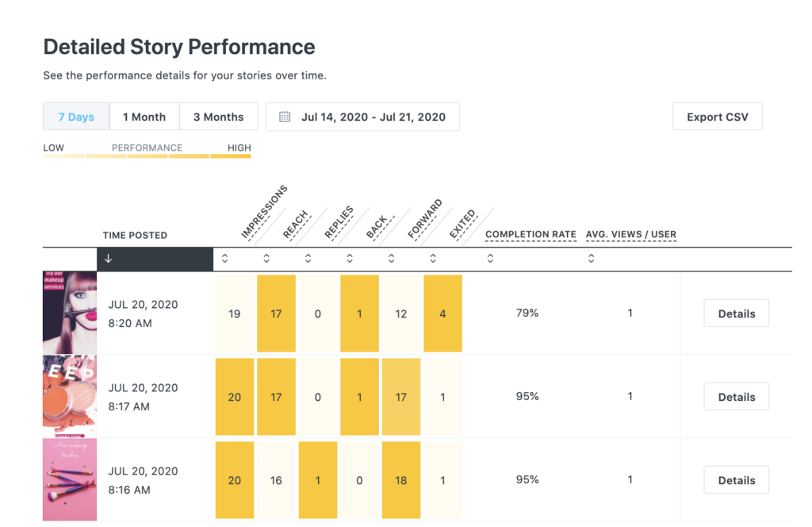Sort by Replies column arrows
812x527 pixels.
point(308,259)
